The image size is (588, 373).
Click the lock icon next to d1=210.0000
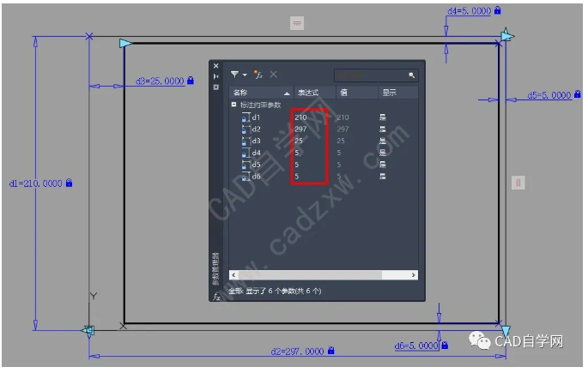(69, 183)
